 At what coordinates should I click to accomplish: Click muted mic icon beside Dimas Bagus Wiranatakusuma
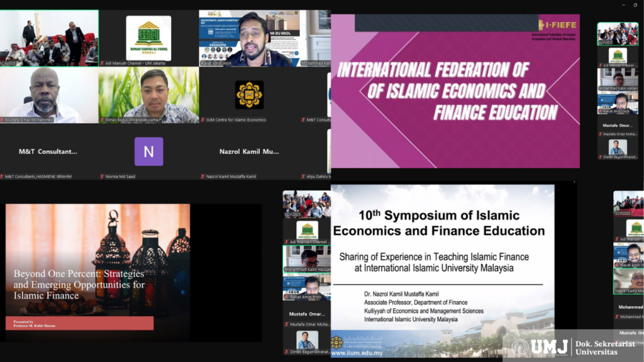pos(102,120)
